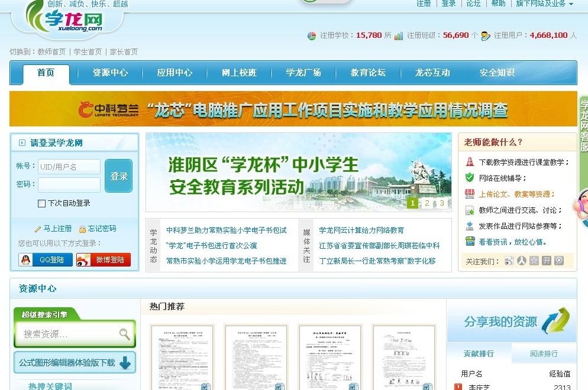
Task: Show slide 3 of the banner carousel
Action: pyautogui.click(x=442, y=203)
